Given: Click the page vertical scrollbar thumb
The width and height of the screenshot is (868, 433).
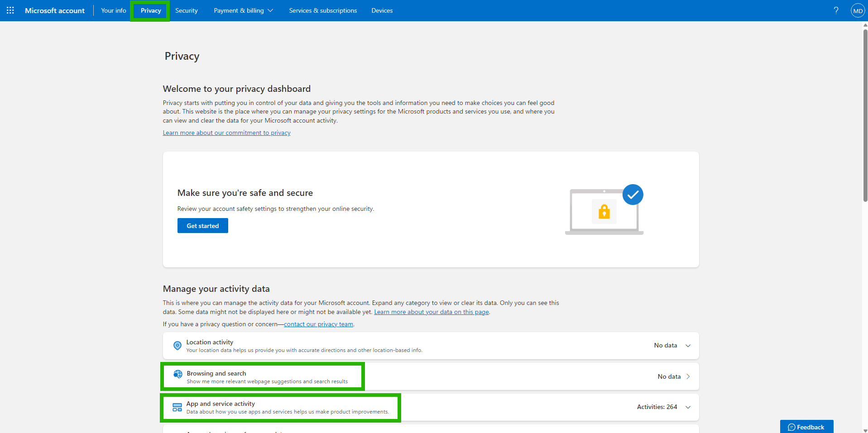Looking at the screenshot, I should (x=865, y=115).
